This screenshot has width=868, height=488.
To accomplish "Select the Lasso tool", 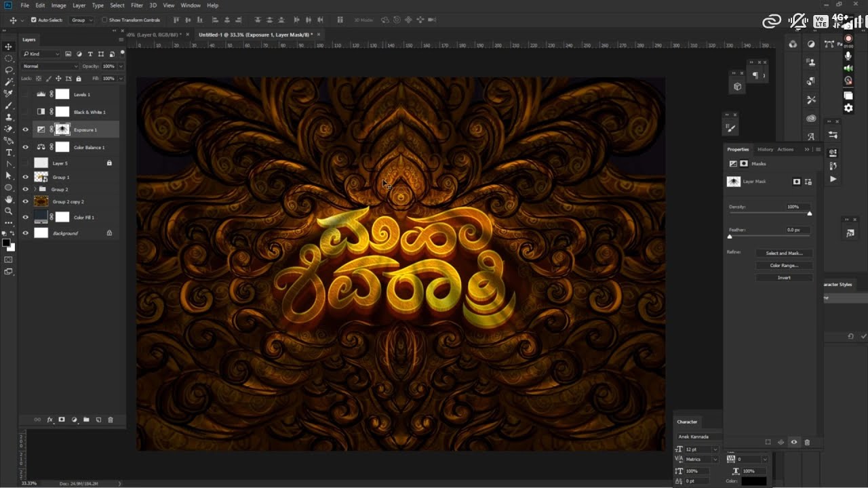I will 9,70.
